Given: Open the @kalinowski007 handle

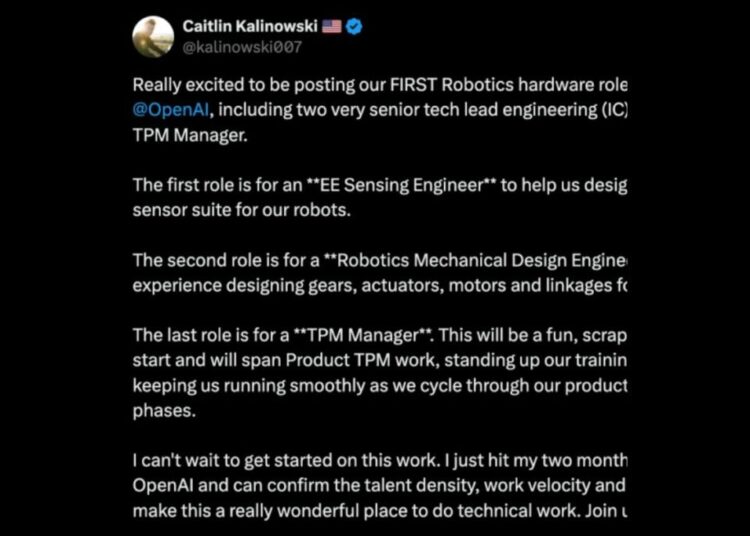Looking at the screenshot, I should [242, 47].
